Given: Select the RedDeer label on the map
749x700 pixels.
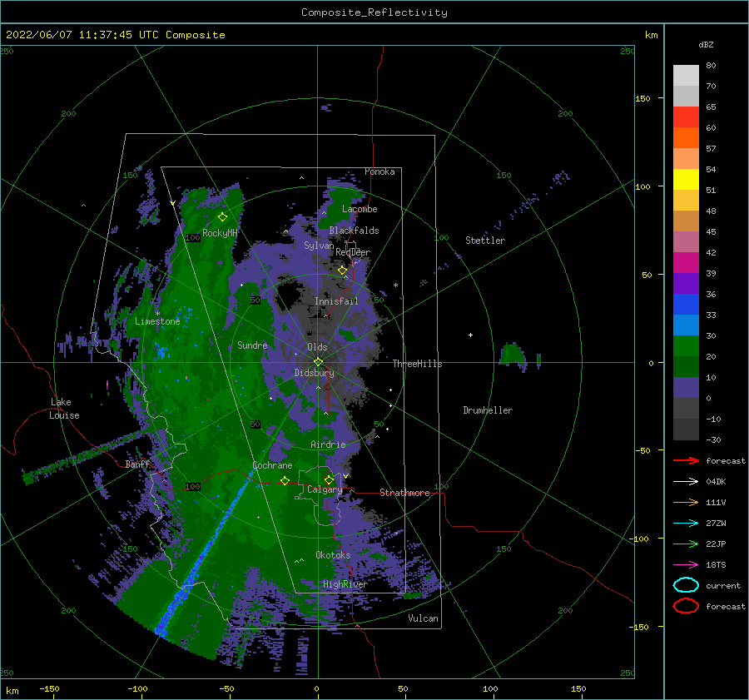Looking at the screenshot, I should point(353,252).
